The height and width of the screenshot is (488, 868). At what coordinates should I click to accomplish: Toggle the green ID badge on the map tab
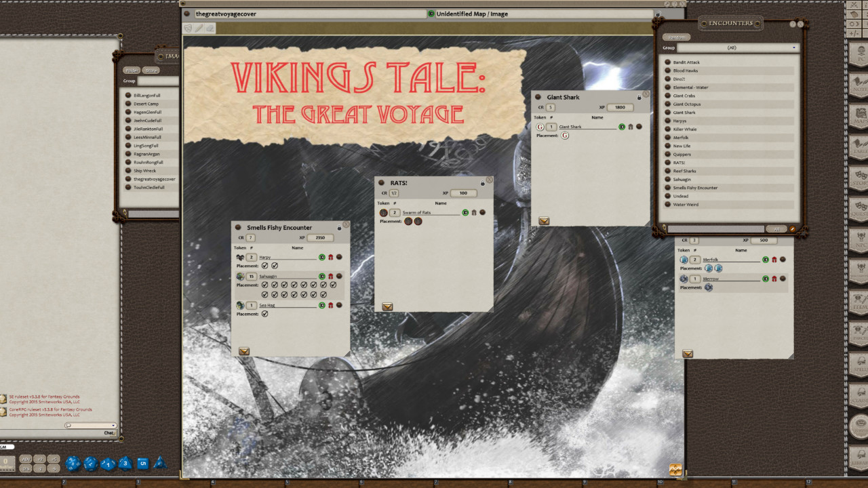[431, 14]
